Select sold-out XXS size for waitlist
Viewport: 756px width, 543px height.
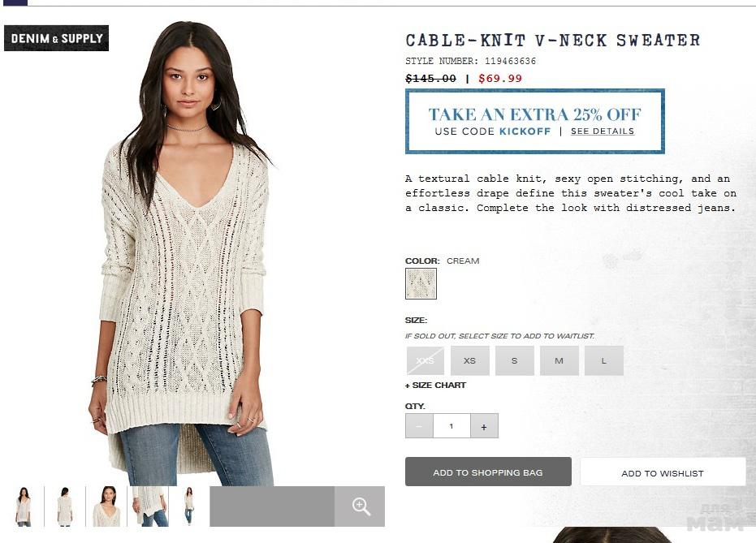click(x=426, y=360)
